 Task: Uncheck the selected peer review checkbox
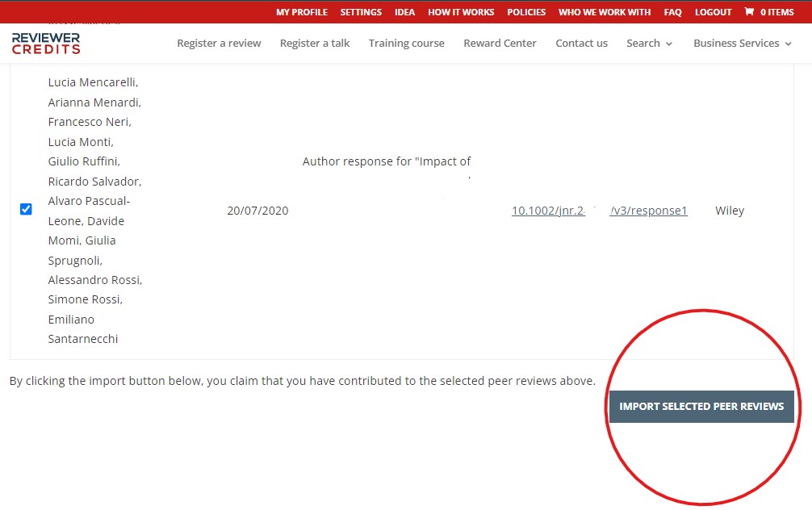26,210
